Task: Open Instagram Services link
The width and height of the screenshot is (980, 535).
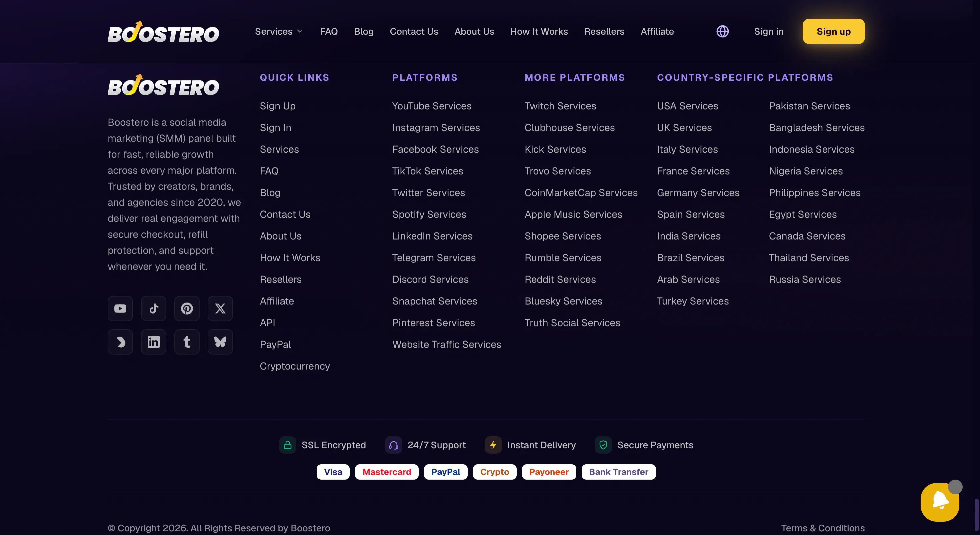Action: point(436,127)
